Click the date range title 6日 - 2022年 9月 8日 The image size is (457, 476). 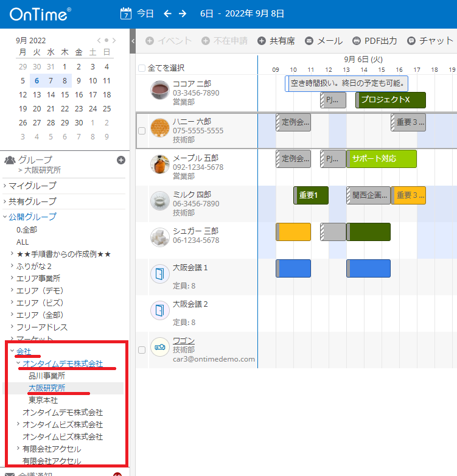(x=242, y=13)
